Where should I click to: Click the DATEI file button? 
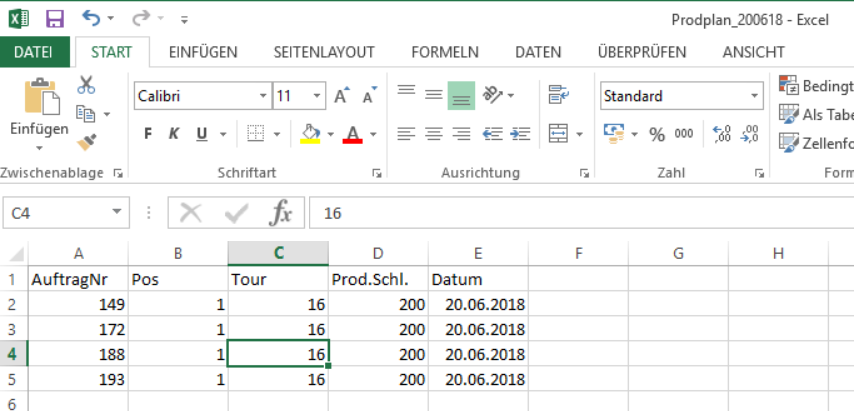pos(34,52)
